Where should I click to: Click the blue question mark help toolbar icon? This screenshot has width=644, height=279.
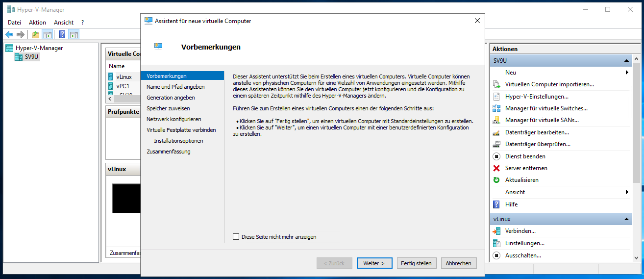point(62,34)
